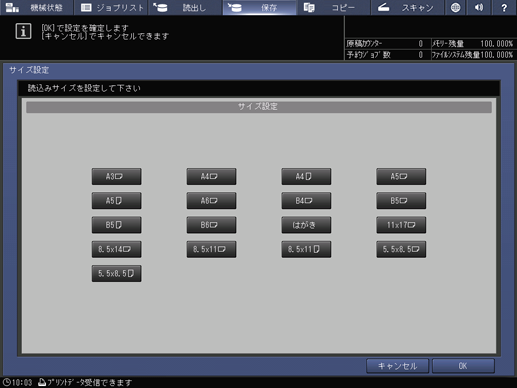
Task: Click the ファイルシステム残量 readout
Action: point(473,55)
